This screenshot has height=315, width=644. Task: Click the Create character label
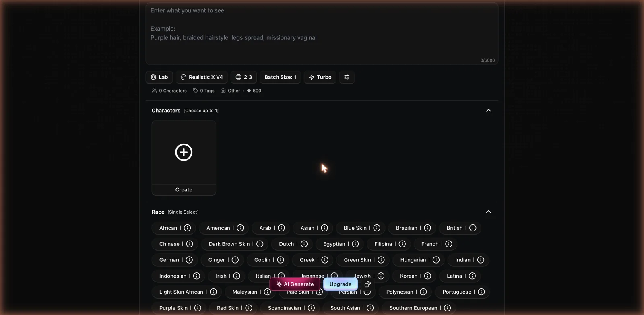click(x=184, y=190)
